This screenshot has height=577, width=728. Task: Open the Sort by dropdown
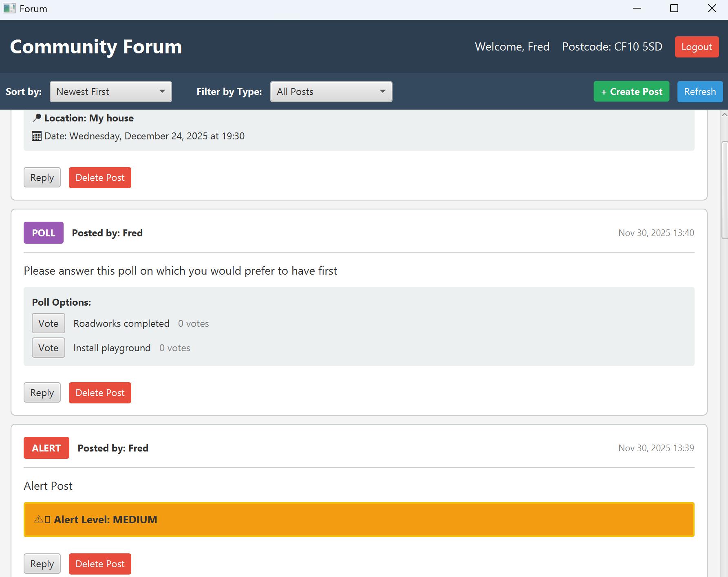[110, 92]
